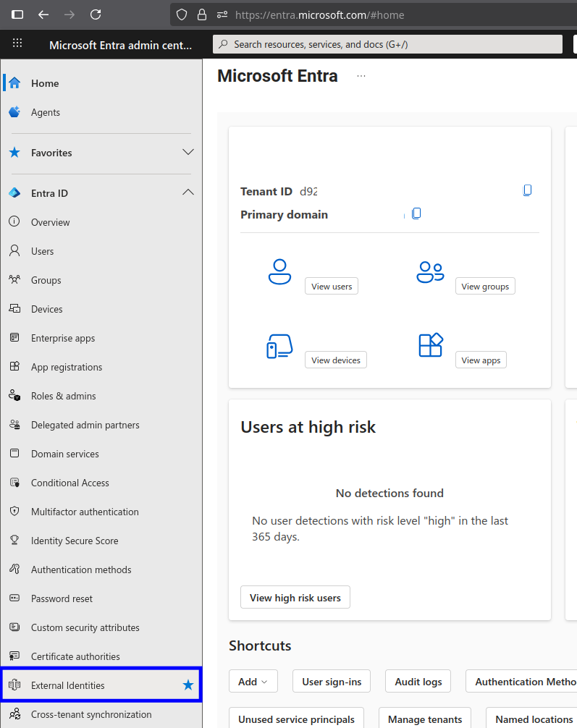Viewport: 577px width, 728px height.
Task: Click the Roles & admins icon
Action: click(x=14, y=396)
